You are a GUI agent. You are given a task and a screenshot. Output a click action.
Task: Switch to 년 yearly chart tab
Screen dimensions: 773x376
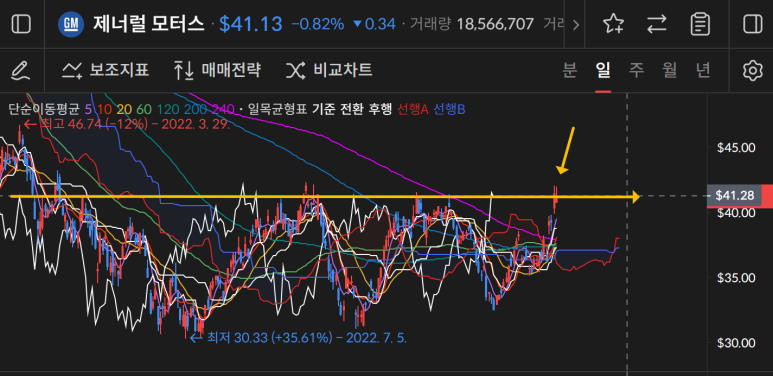[703, 70]
